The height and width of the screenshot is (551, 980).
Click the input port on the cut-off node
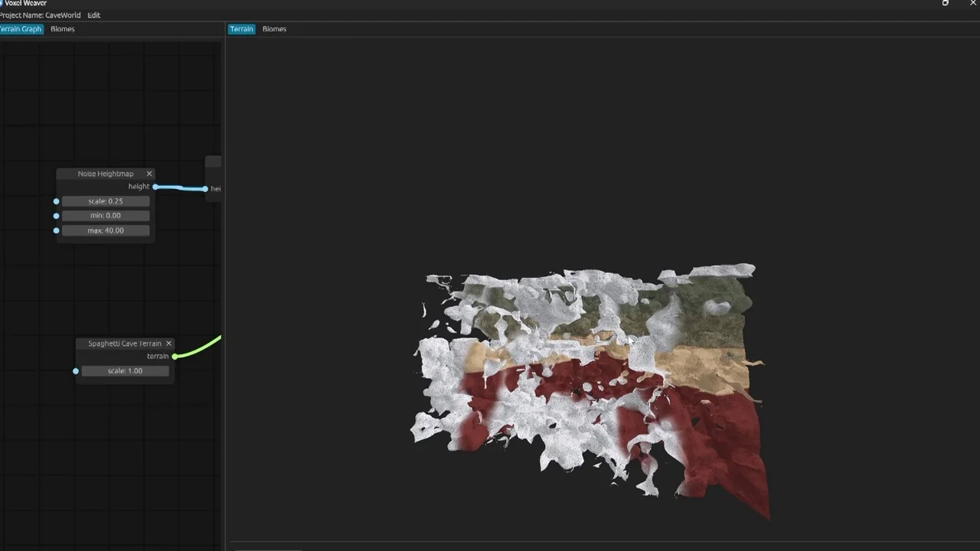(x=205, y=188)
